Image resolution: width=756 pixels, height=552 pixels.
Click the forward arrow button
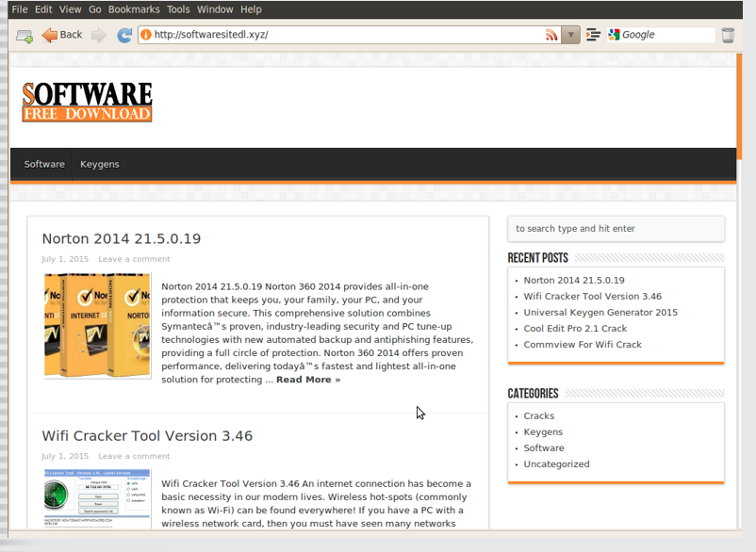pos(98,35)
